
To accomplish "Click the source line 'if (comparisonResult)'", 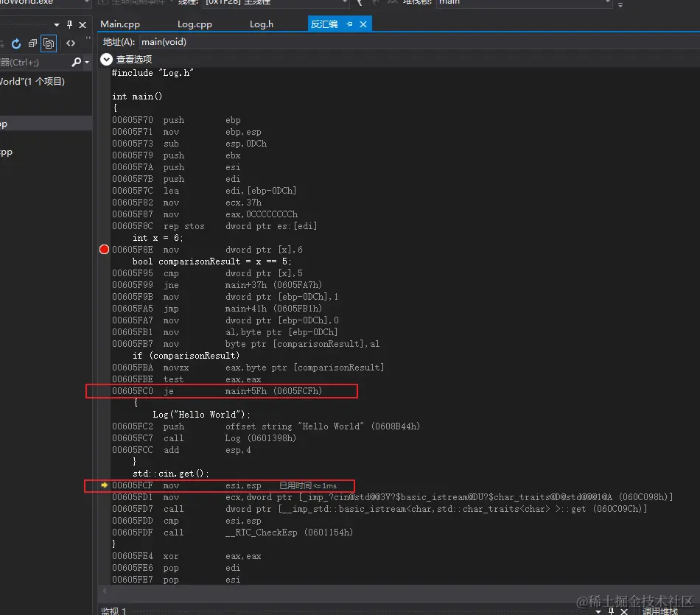I will (x=186, y=356).
